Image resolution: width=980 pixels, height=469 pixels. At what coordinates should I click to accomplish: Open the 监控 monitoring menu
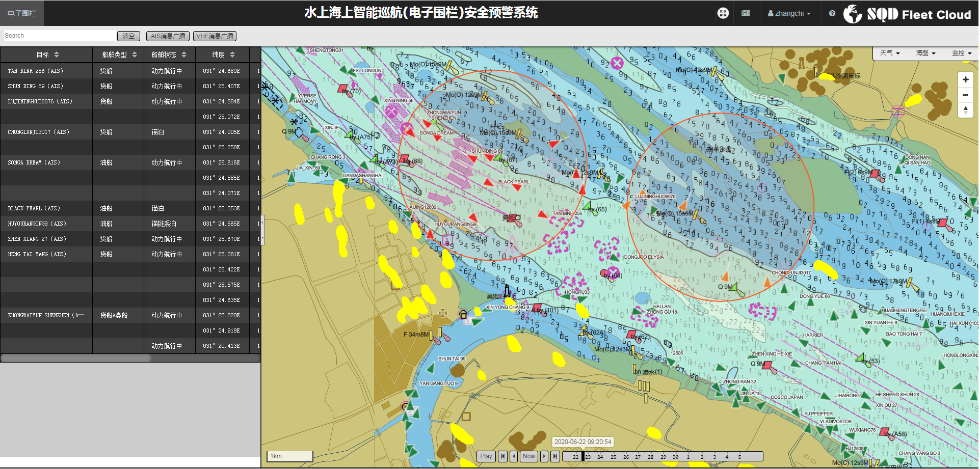coord(962,53)
